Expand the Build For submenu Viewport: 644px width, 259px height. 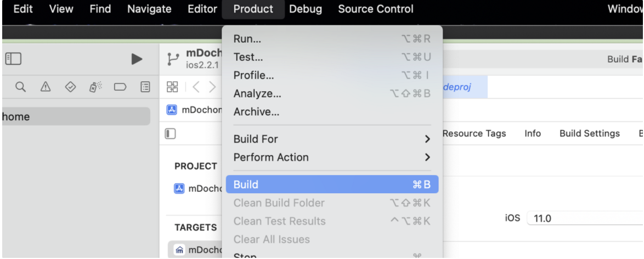tap(331, 139)
